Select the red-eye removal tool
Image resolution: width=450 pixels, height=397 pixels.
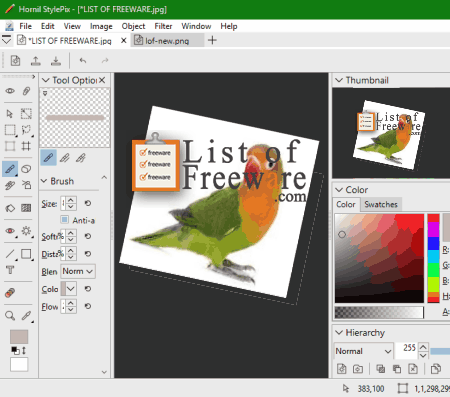(x=10, y=231)
